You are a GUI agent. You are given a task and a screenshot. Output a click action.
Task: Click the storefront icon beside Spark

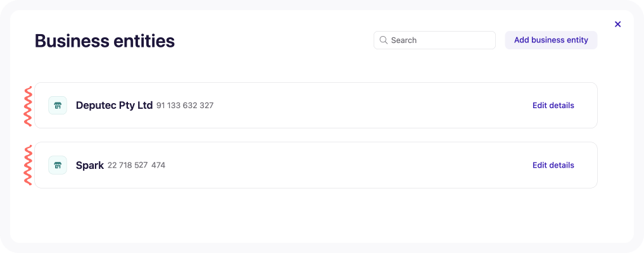tap(58, 165)
